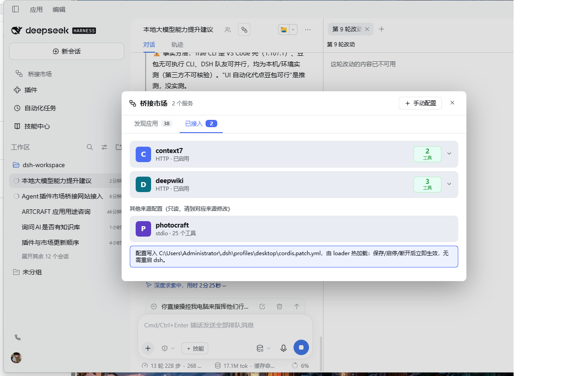
Task: Click the deepwiki service icon
Action: (143, 184)
